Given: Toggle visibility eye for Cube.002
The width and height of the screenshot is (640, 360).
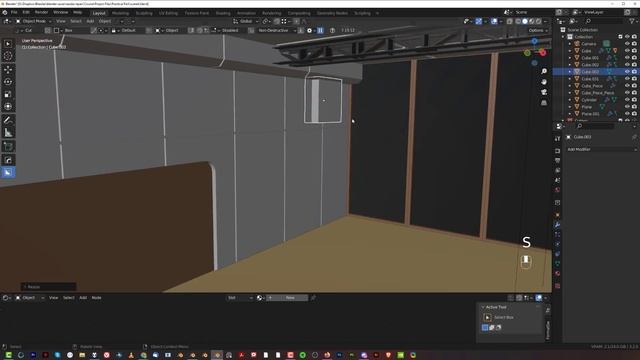Looking at the screenshot, I should (x=627, y=64).
